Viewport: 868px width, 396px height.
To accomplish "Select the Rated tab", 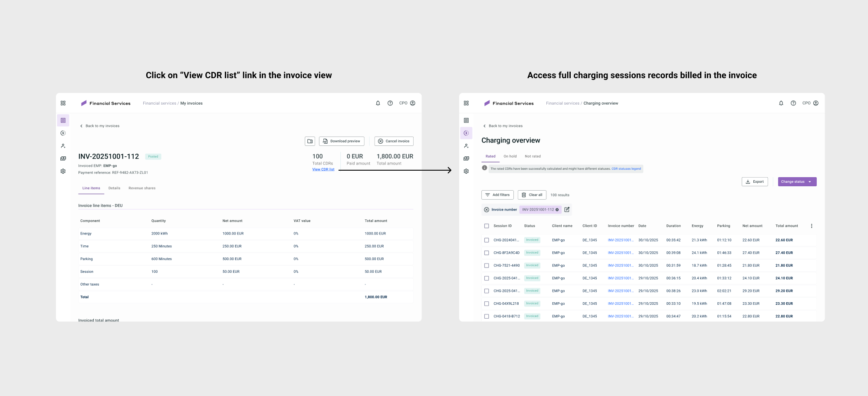I will point(490,156).
